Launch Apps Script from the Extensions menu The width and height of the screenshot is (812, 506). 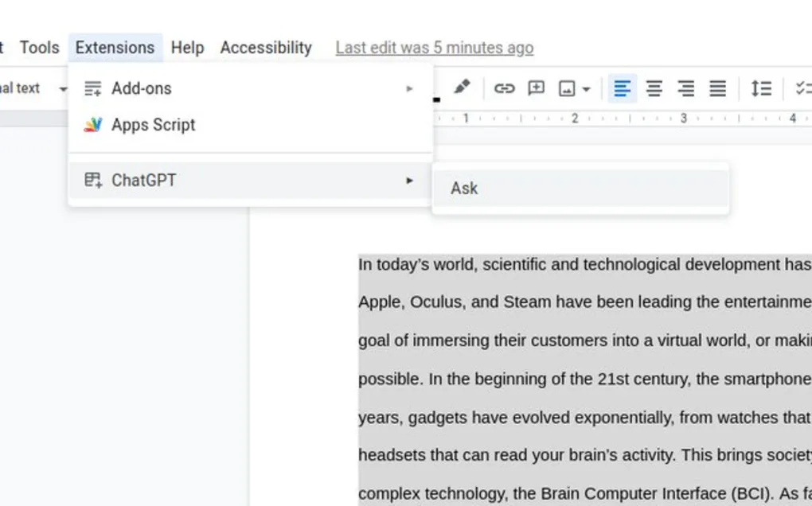(153, 125)
